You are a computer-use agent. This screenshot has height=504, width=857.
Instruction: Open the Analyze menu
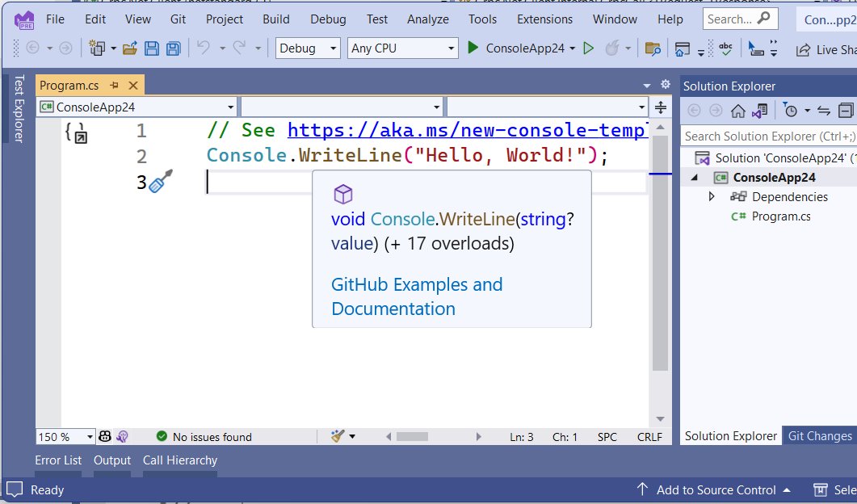[x=428, y=19]
